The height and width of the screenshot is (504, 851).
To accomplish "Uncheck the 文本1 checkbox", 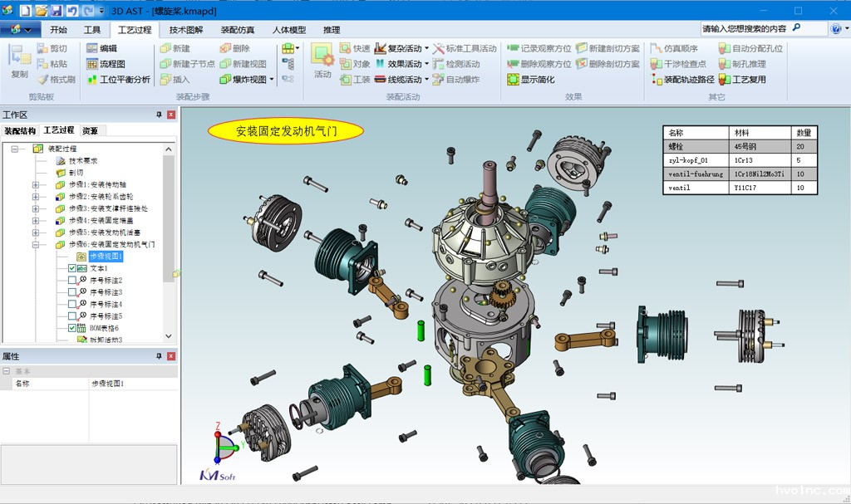I will (x=71, y=268).
